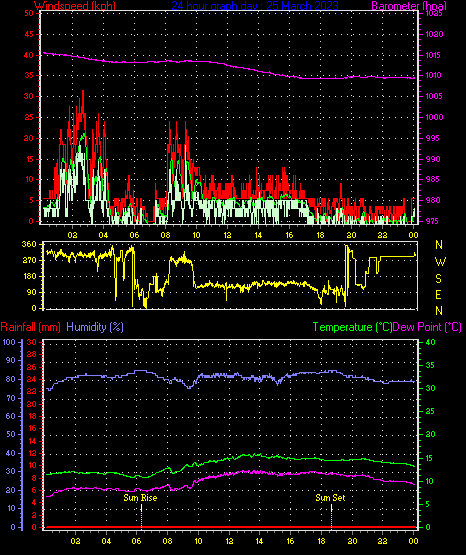
Task: Click the 1015 barometer axis value
Action: click(434, 55)
